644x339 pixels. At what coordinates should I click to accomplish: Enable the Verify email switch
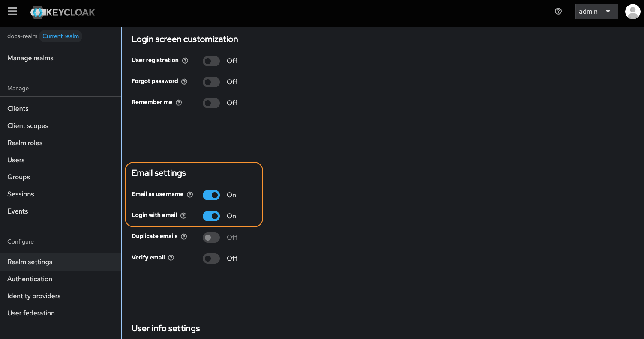pos(211,259)
